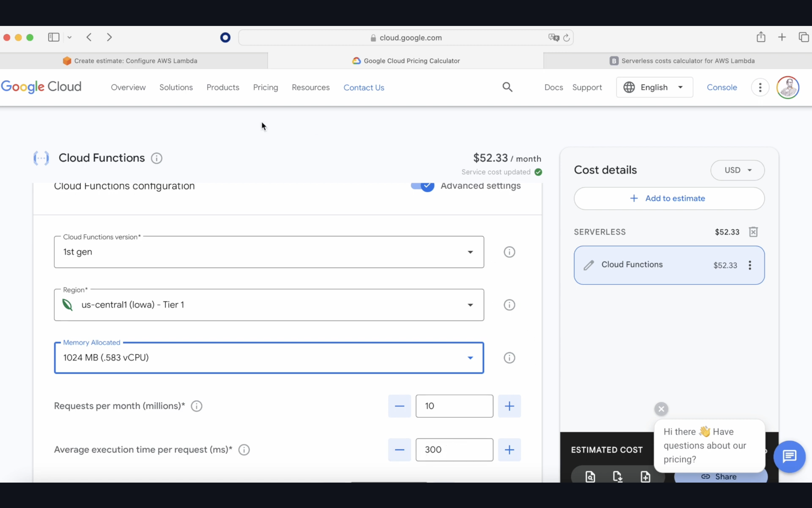Dismiss the chat popup message
The image size is (812, 508).
660,409
